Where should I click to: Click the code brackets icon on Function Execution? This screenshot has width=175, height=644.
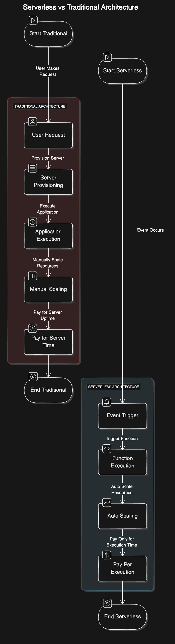pyautogui.click(x=107, y=449)
